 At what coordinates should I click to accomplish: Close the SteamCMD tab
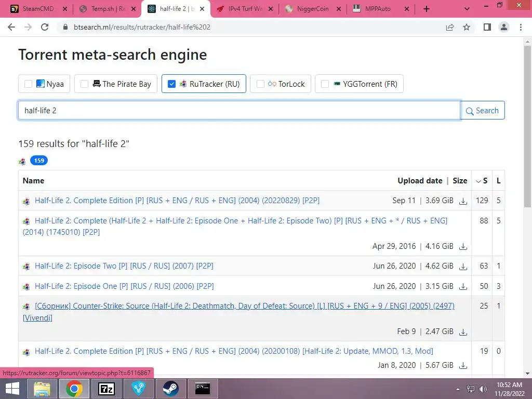(x=65, y=9)
